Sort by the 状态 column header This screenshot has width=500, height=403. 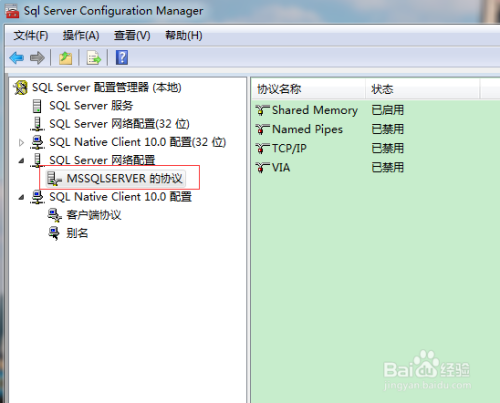(423, 89)
